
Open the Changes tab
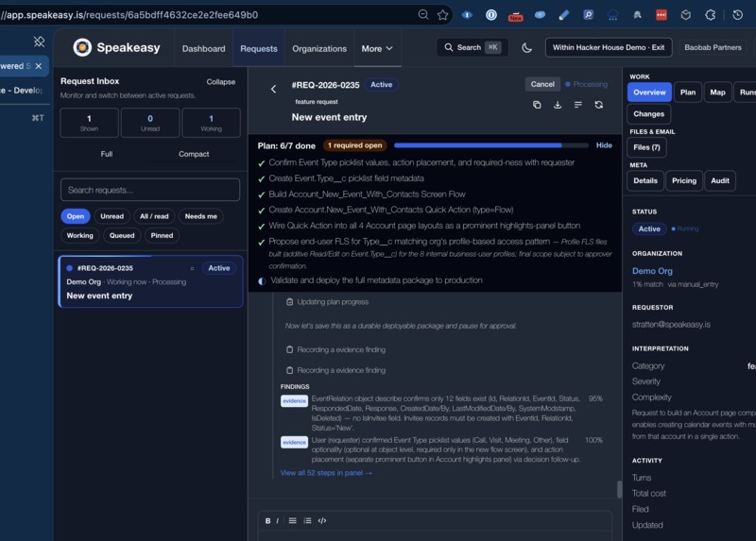[x=648, y=113]
